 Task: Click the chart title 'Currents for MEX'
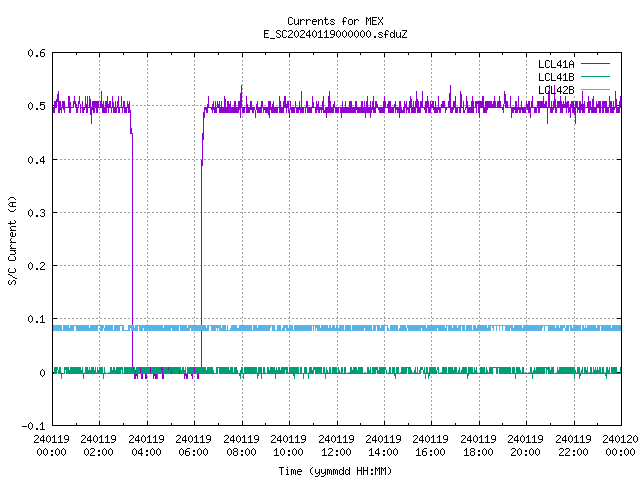[335, 21]
